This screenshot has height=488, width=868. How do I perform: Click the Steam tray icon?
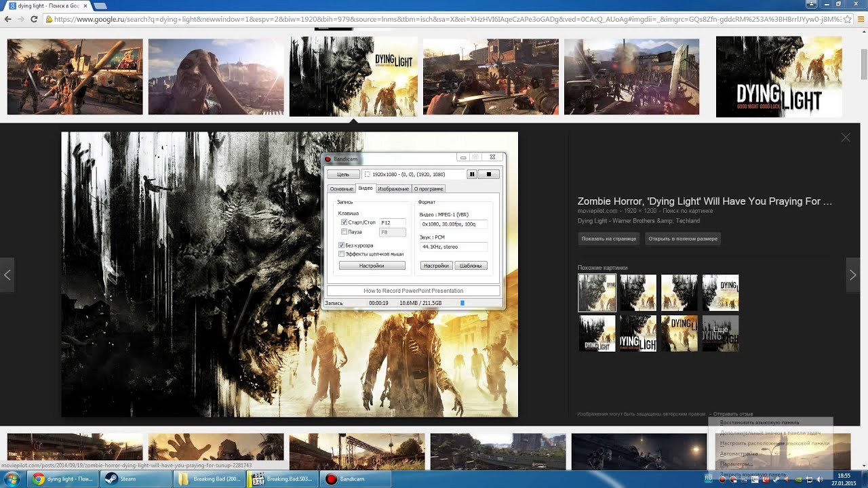pyautogui.click(x=775, y=480)
